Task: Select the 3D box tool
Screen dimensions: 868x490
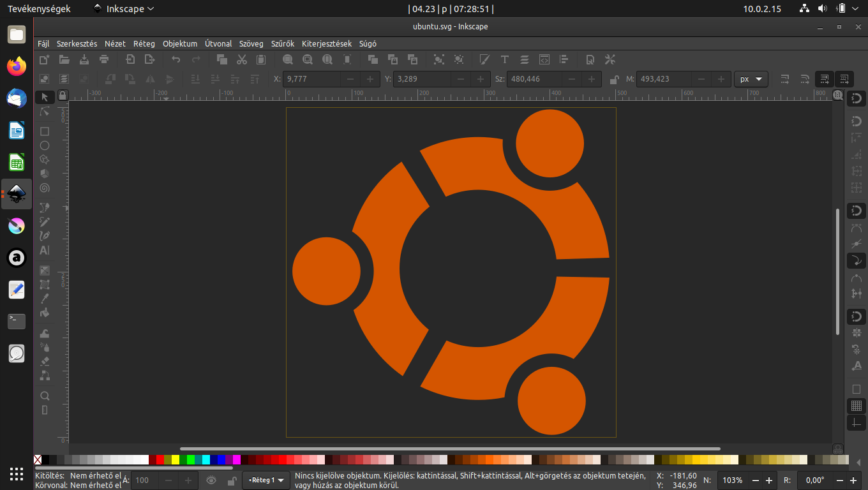Action: click(44, 174)
